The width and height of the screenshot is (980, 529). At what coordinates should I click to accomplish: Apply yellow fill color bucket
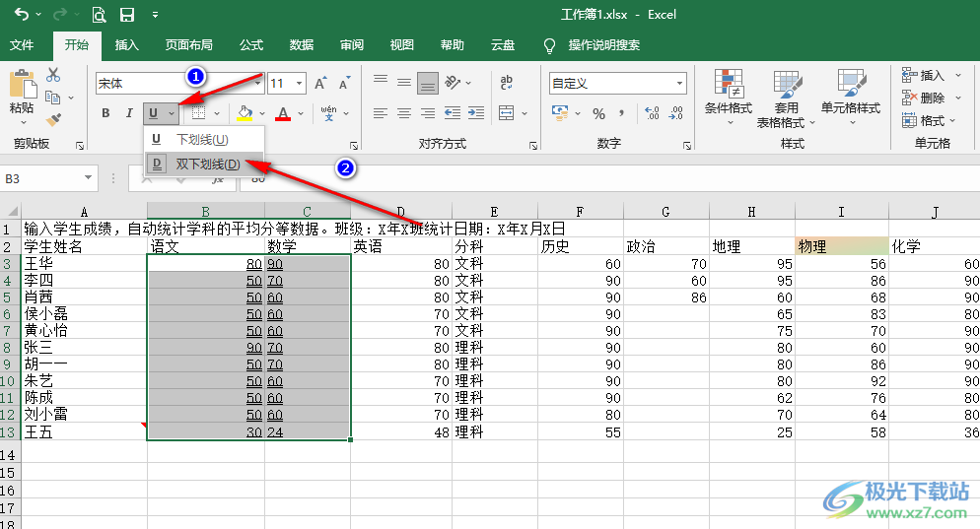click(x=245, y=113)
